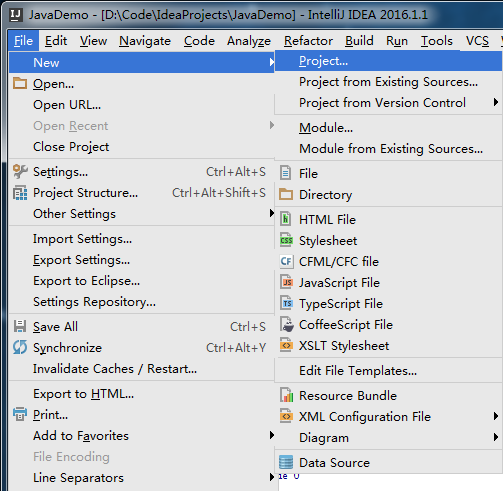Image resolution: width=503 pixels, height=491 pixels.
Task: Open the Build menu
Action: pyautogui.click(x=359, y=41)
